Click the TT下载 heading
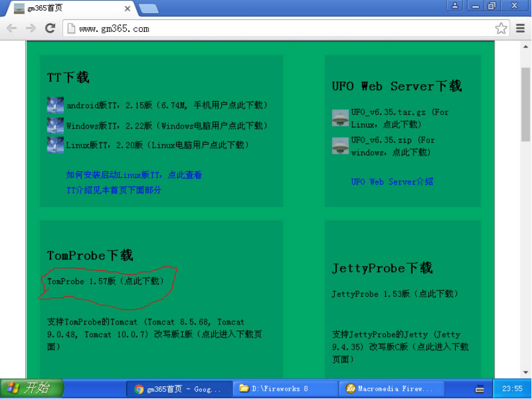 (68, 78)
